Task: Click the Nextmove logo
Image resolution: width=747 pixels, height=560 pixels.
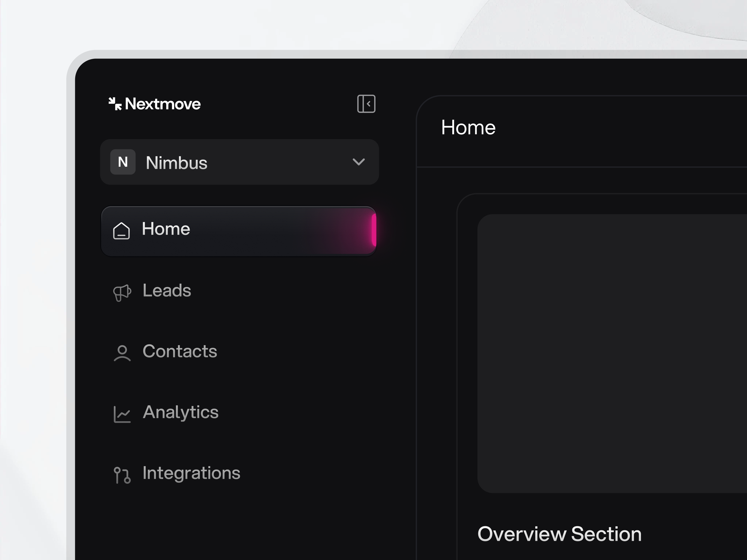Action: coord(154,104)
